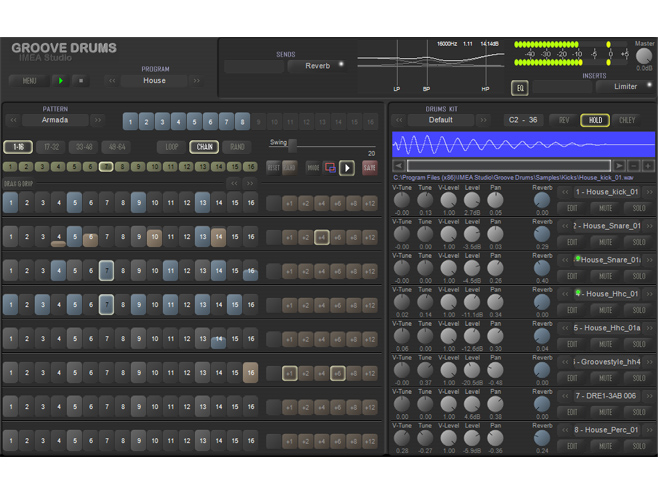Go to next program right of House
This screenshot has height=494, width=658.
click(196, 81)
